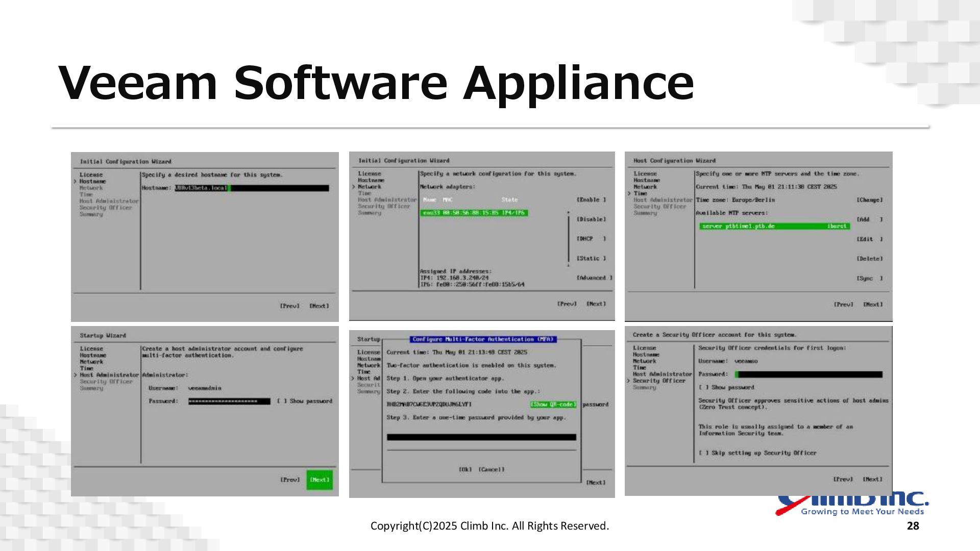980x551 pixels.
Task: Choose the Static network option
Action: [591, 259]
